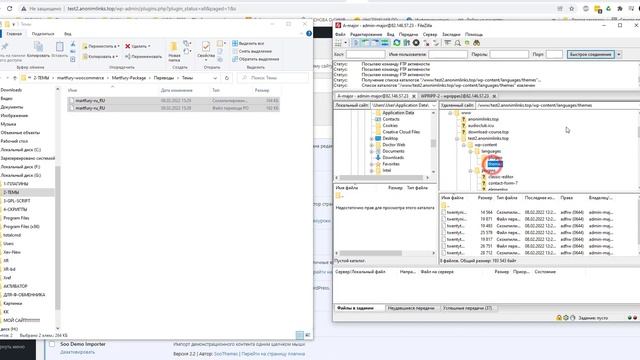Image resolution: width=640 pixels, height=360 pixels.
Task: Click Rename button in Explorer ribbon
Action: (143, 56)
